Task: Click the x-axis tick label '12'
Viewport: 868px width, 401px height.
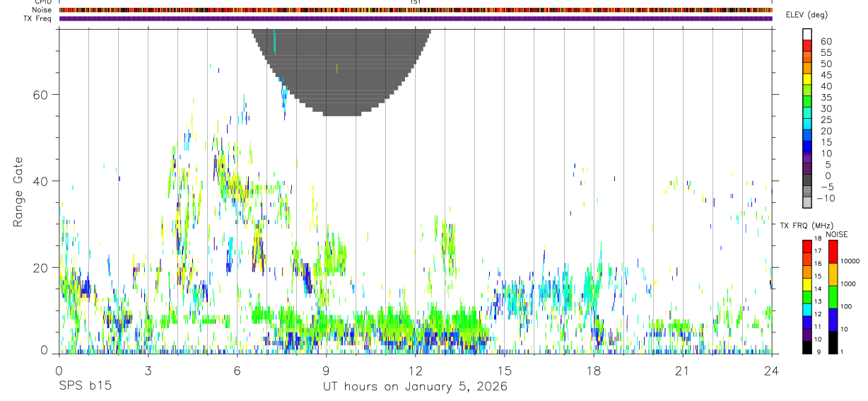Action: pyautogui.click(x=416, y=371)
